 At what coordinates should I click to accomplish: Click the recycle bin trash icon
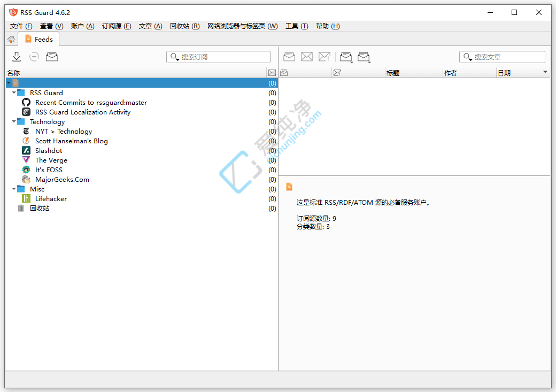(21, 208)
